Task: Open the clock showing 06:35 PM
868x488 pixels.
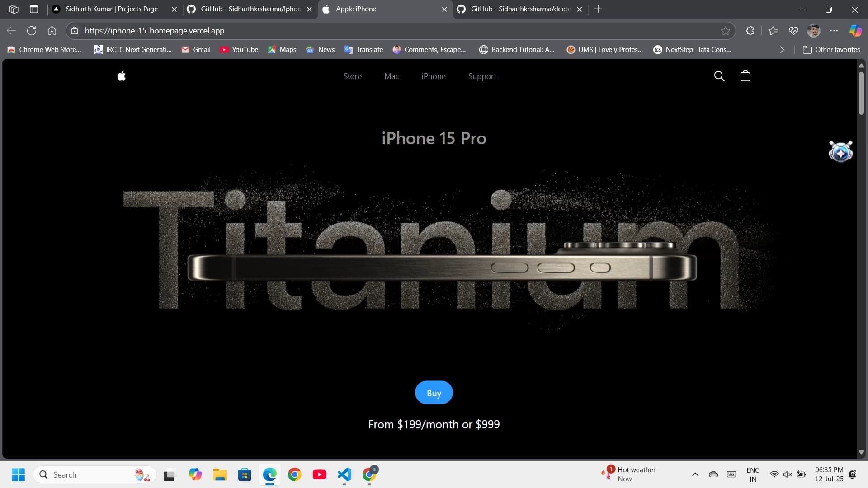Action: coord(829,474)
